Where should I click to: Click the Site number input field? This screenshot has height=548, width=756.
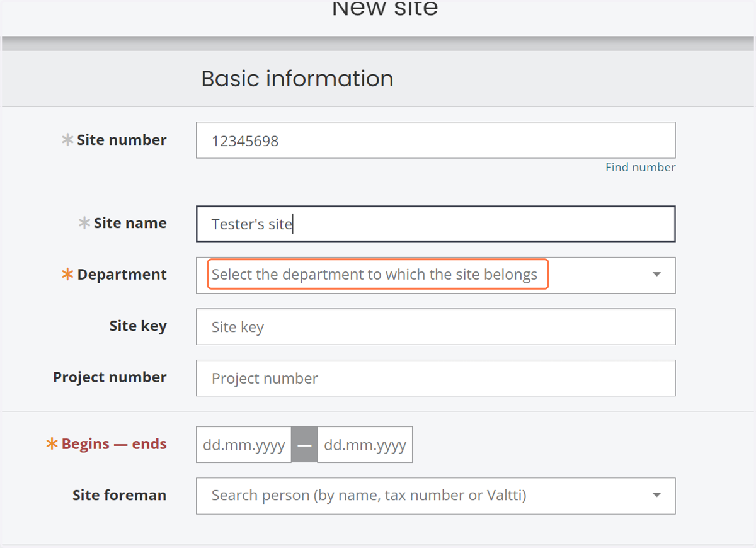(x=435, y=140)
